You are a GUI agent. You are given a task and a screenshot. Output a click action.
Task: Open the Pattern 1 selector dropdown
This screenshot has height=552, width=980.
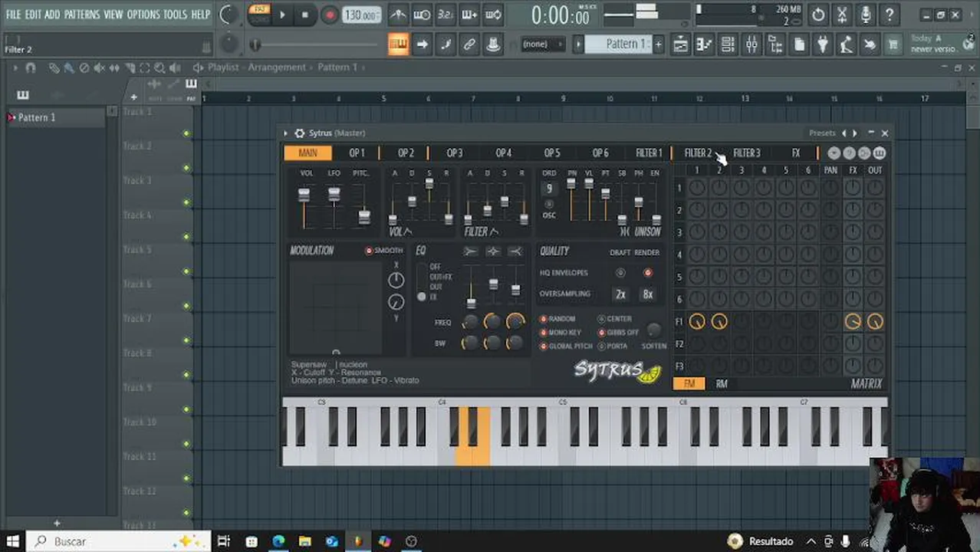click(619, 44)
